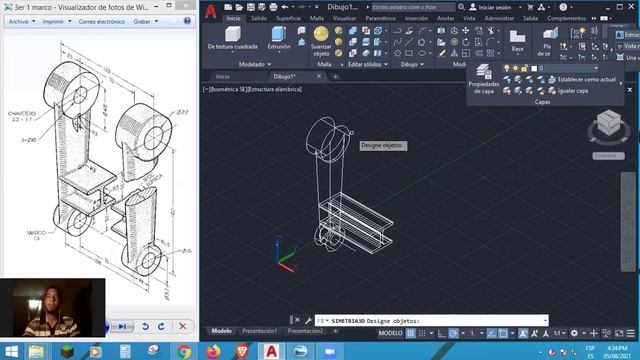Open Propiedades de capa layer manager
640x360 pixels.
(x=484, y=79)
